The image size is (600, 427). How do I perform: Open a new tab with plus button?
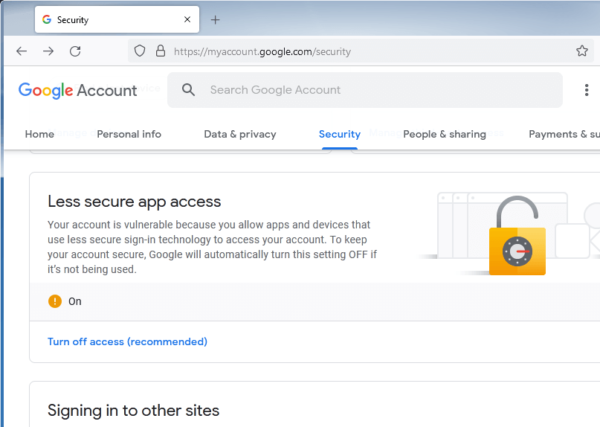(215, 19)
